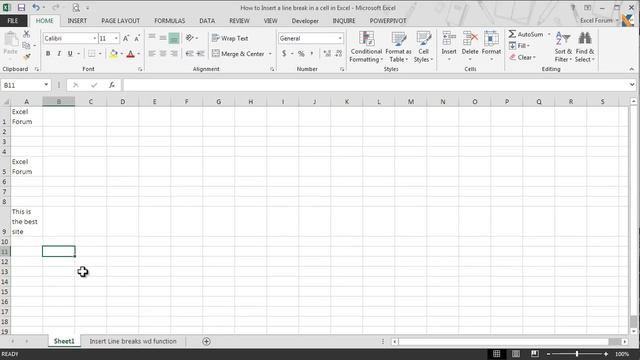This screenshot has width=640, height=360.
Task: Open Conditional Formatting menu
Action: (x=366, y=47)
